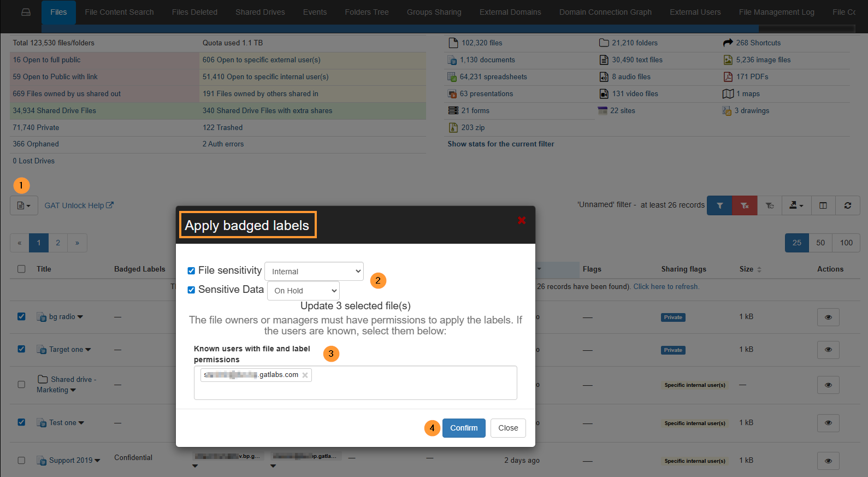Image resolution: width=868 pixels, height=477 pixels.
Task: Expand the bg radio file menu arrow
Action: pyautogui.click(x=80, y=317)
